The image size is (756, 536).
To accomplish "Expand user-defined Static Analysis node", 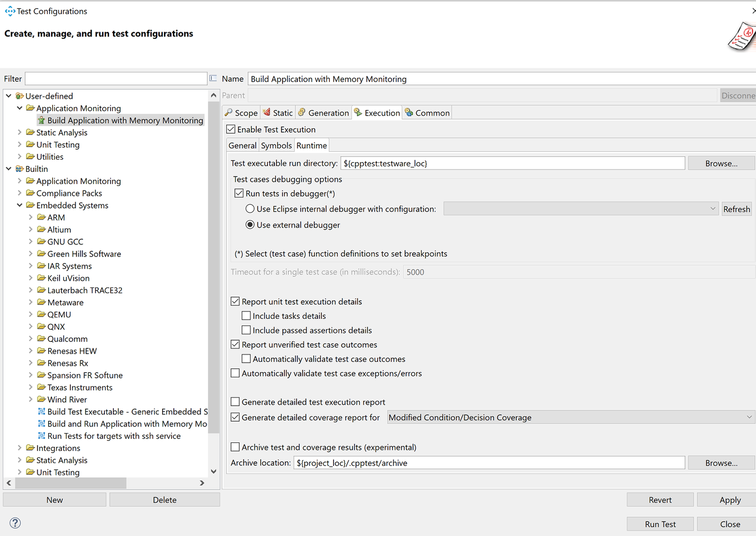I will (19, 132).
